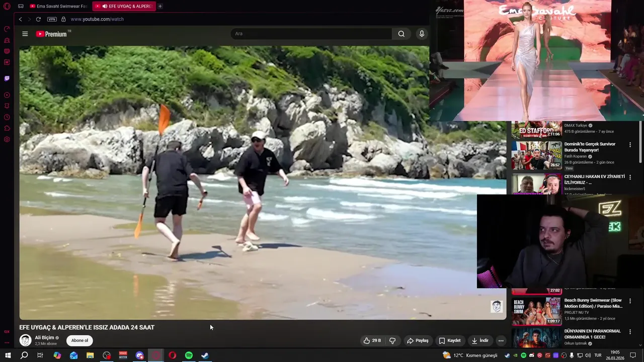Screen dimensions: 644x362
Task: Open weather widget 12°C Kısmen güneşli
Action: coord(469,355)
